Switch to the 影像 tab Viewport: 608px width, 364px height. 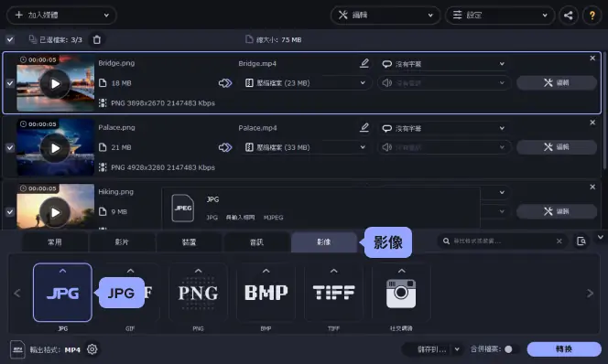tap(324, 242)
